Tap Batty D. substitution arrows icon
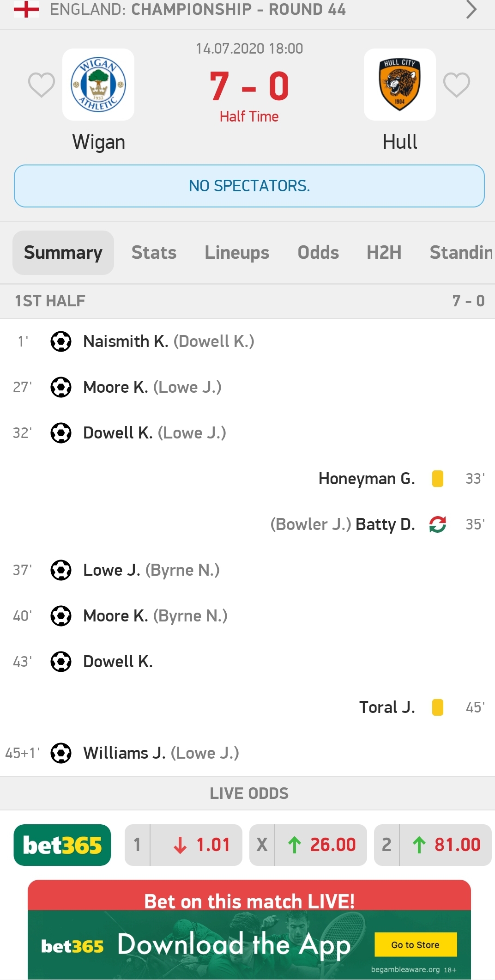Screen dimensions: 495x980 point(437,524)
